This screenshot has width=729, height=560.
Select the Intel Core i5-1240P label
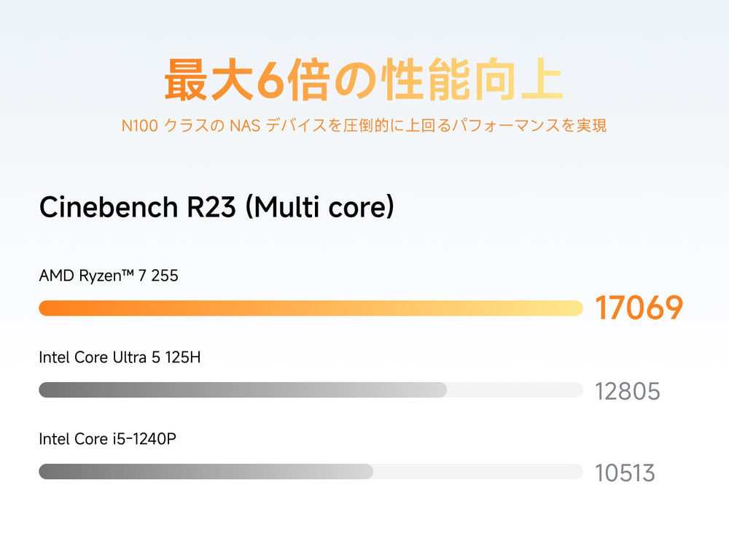[x=107, y=439]
